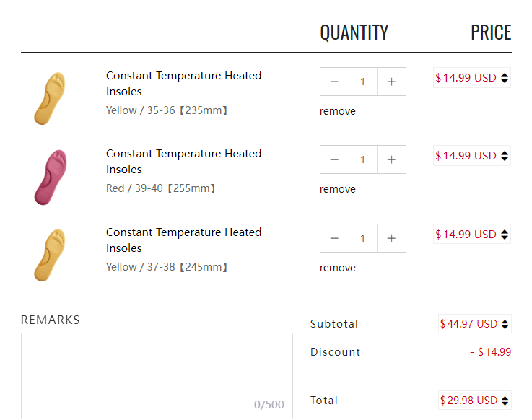The height and width of the screenshot is (420, 532).
Task: Increase quantity of Yellow 37-38 insoles
Action: pos(391,238)
